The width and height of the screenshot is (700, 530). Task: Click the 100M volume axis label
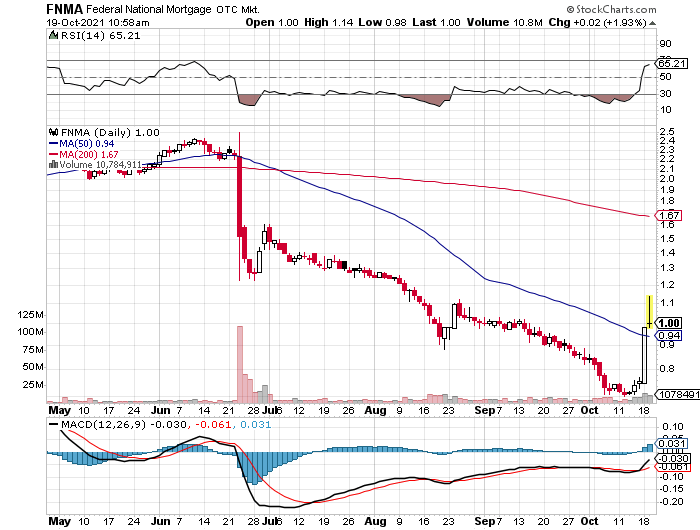(30, 332)
